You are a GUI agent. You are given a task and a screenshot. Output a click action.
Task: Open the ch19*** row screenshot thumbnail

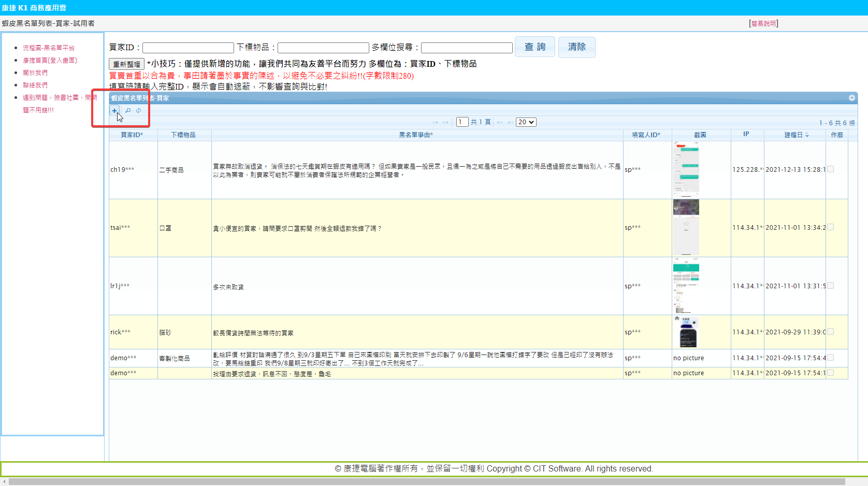tap(686, 170)
